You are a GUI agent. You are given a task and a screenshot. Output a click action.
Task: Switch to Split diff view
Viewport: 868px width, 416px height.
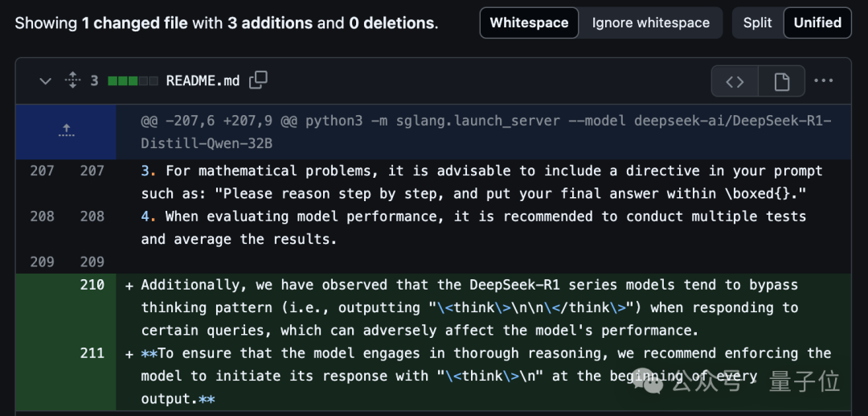[x=758, y=23]
